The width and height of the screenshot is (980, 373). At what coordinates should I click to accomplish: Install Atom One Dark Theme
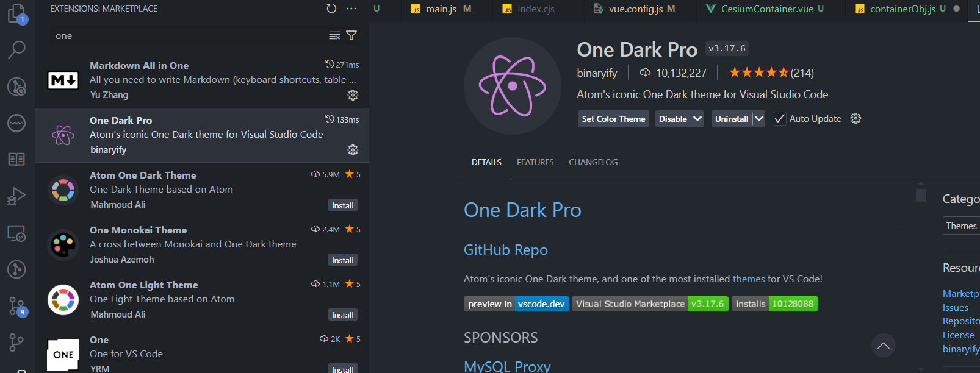click(342, 205)
